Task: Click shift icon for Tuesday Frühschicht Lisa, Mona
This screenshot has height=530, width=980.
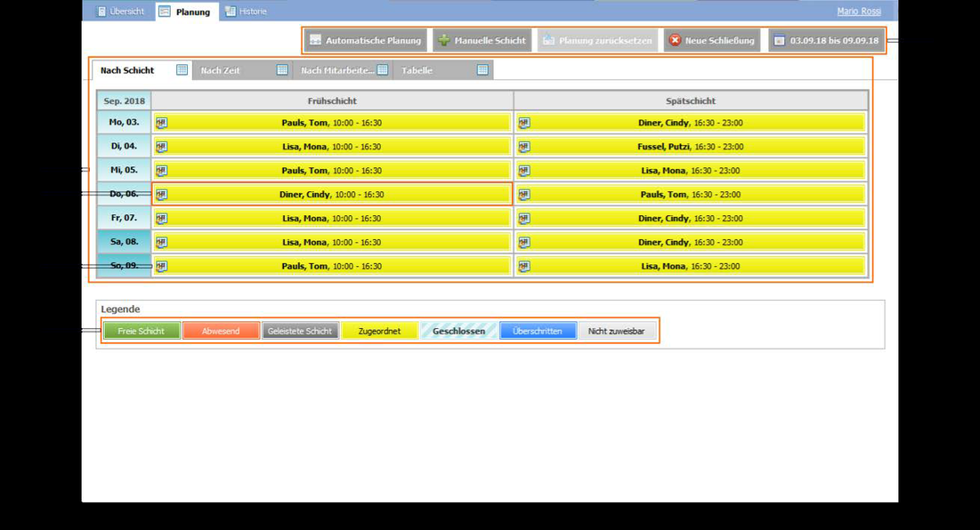Action: [161, 147]
